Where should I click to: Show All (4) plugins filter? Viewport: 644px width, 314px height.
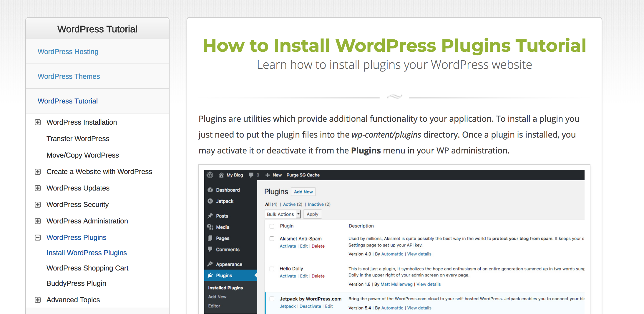click(271, 204)
